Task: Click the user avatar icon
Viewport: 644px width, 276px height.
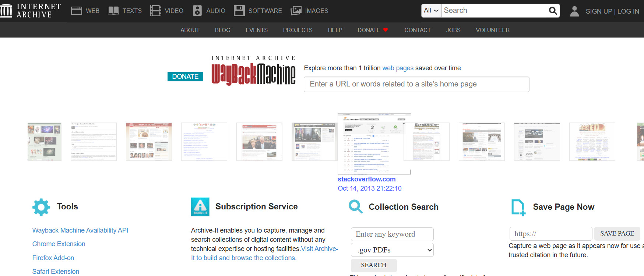Action: (574, 11)
